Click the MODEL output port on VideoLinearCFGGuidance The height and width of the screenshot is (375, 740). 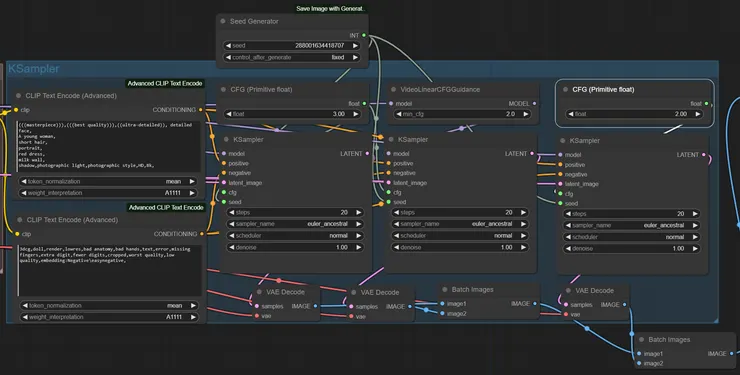pos(534,103)
